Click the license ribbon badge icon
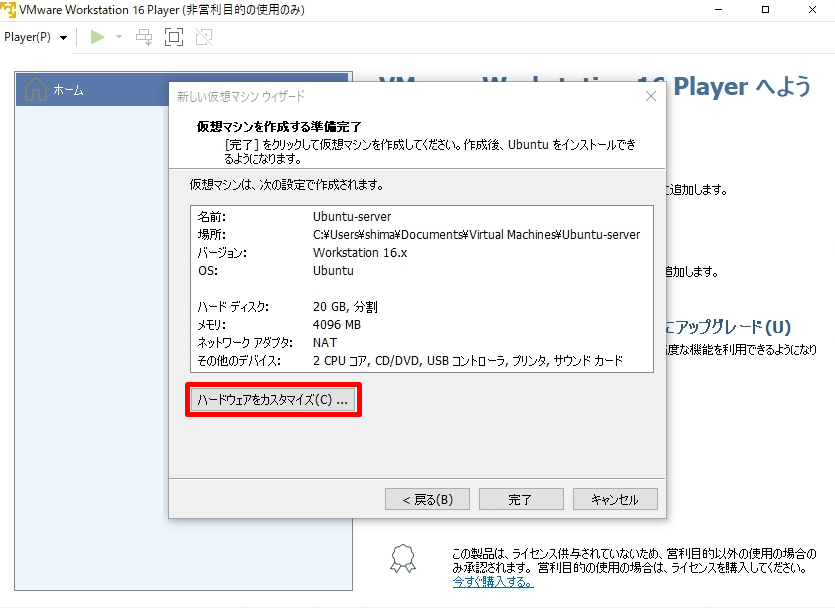 [x=403, y=558]
